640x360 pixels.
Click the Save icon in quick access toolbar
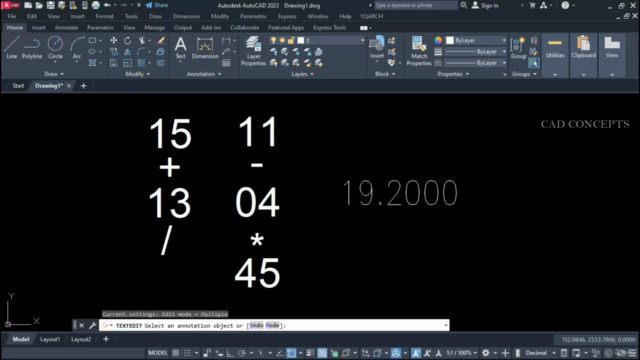pos(50,5)
